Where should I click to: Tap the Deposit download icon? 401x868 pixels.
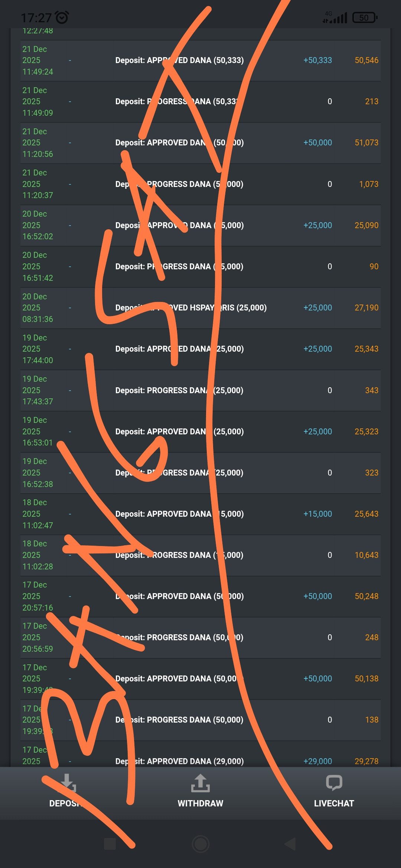pos(68,783)
